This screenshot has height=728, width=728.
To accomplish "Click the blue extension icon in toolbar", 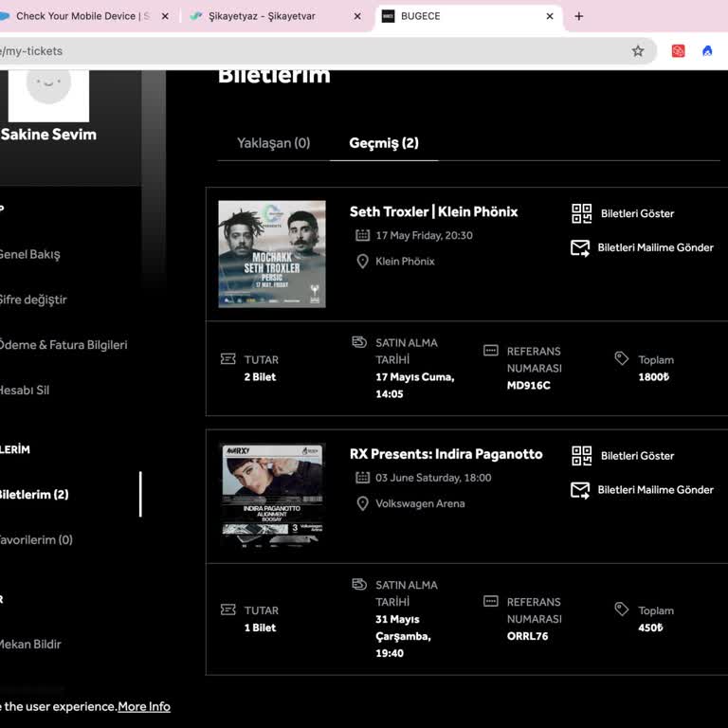I will (707, 51).
